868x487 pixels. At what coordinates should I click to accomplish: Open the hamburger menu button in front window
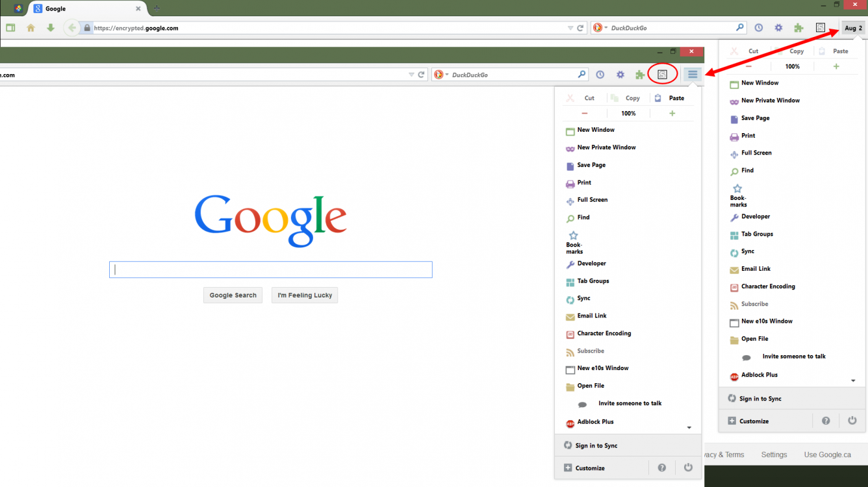click(693, 75)
